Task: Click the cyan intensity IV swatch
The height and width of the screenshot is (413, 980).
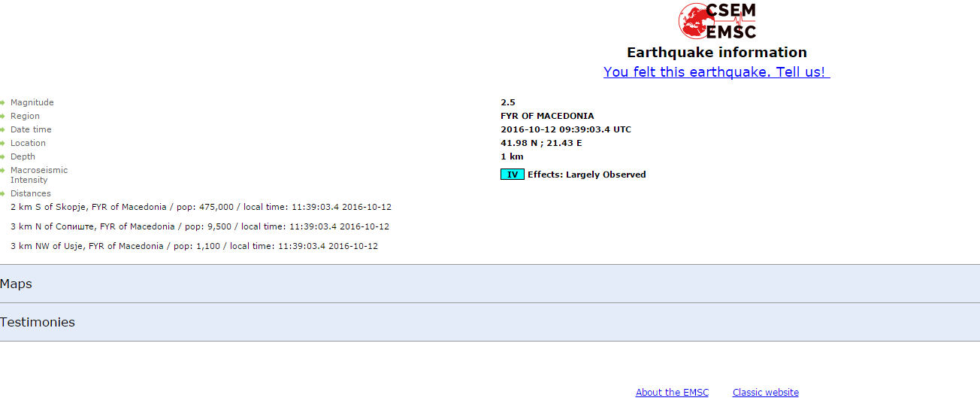Action: (513, 175)
